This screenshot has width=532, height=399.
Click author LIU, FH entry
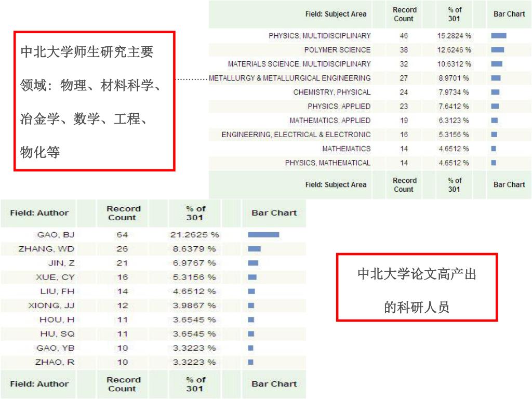pos(57,291)
